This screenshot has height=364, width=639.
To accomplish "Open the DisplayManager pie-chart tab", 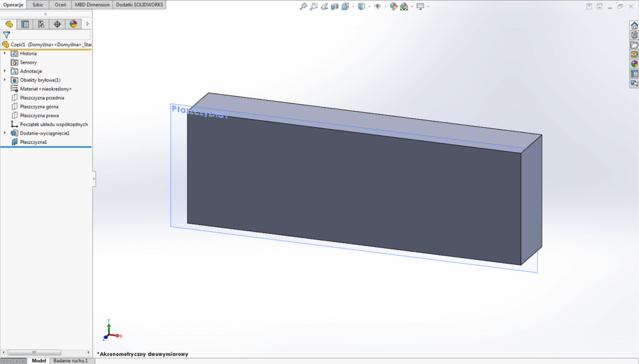I will (74, 24).
